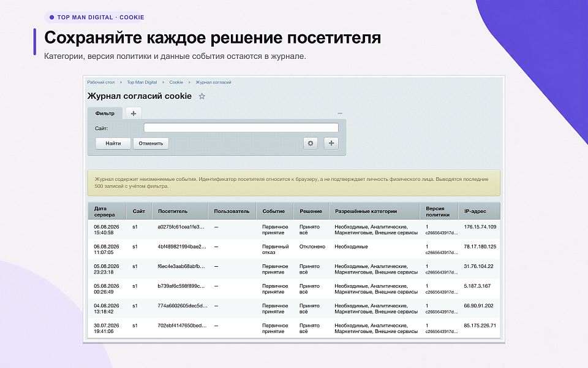Sort by Сайт column header

tap(139, 211)
